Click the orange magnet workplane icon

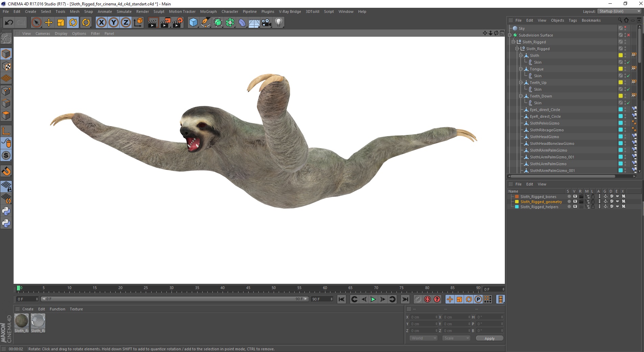[6, 171]
